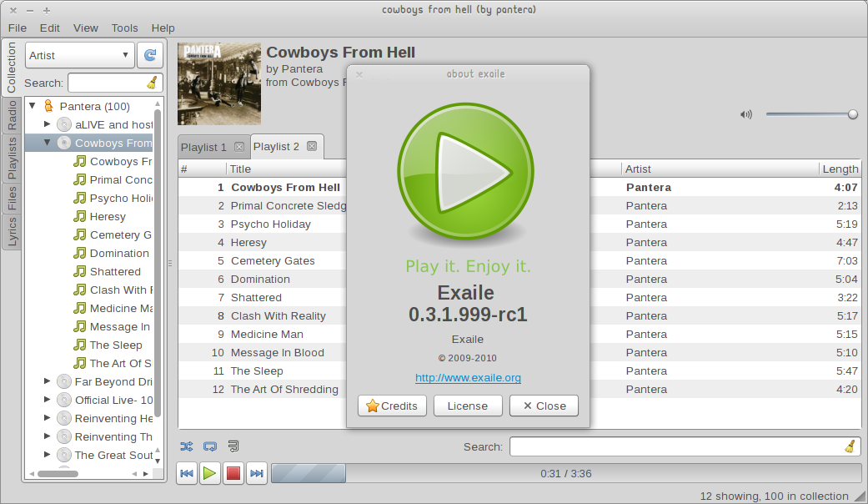This screenshot has width=868, height=504.
Task: Click the volume speaker icon
Action: pyautogui.click(x=746, y=114)
